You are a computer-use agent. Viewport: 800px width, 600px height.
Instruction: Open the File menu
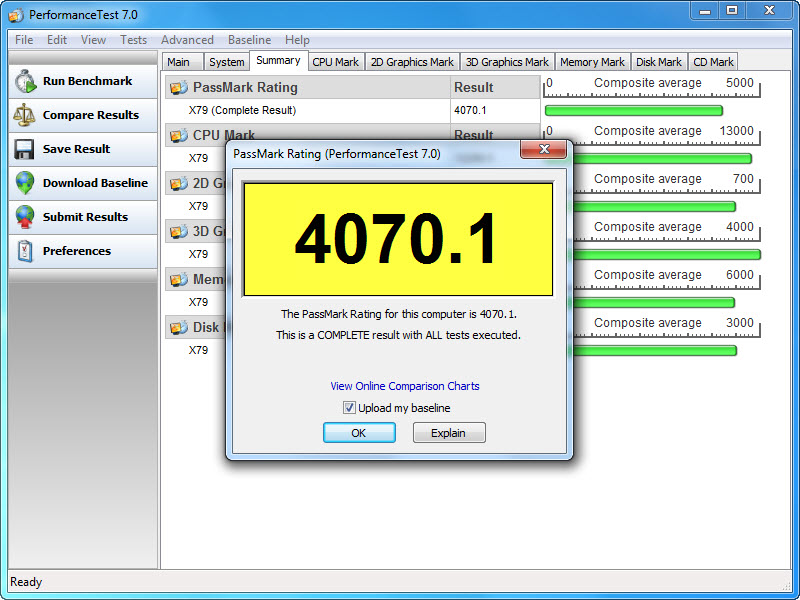[24, 40]
